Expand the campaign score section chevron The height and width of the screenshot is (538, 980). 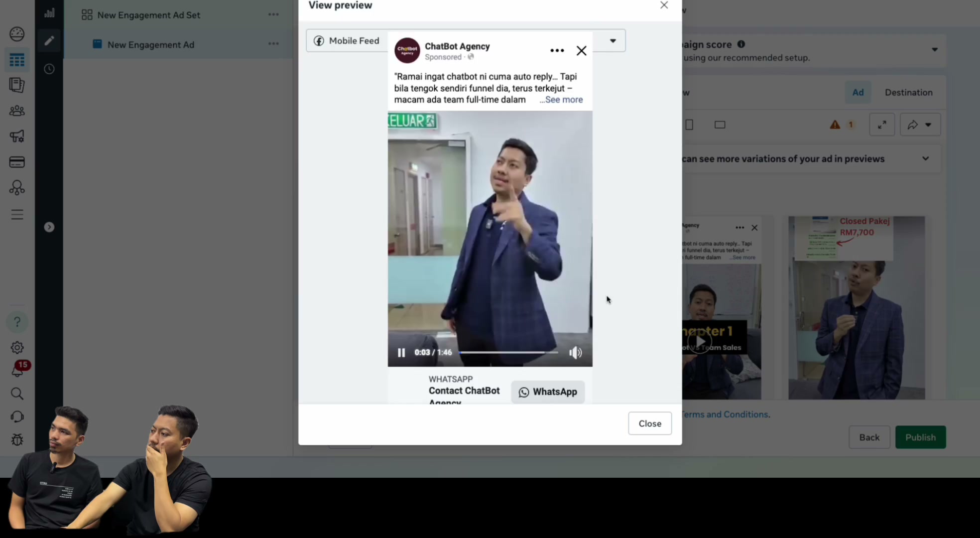tap(935, 49)
